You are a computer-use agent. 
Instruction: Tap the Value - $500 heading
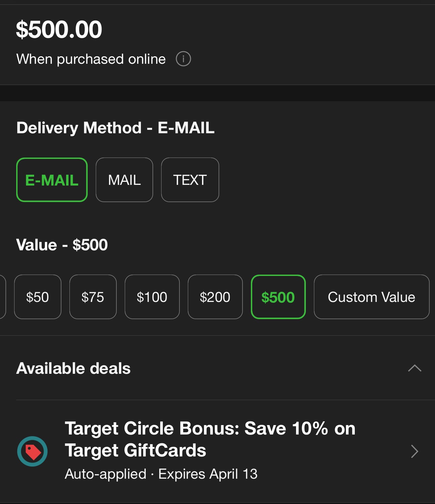click(x=62, y=245)
